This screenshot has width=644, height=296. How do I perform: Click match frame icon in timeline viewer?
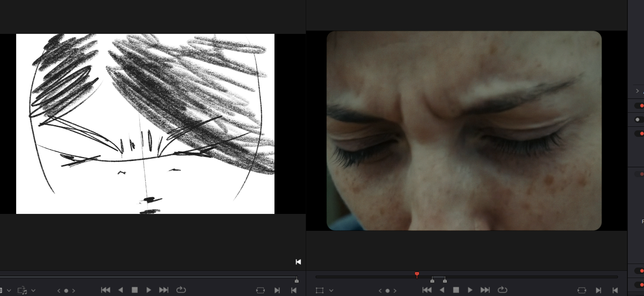coord(582,290)
